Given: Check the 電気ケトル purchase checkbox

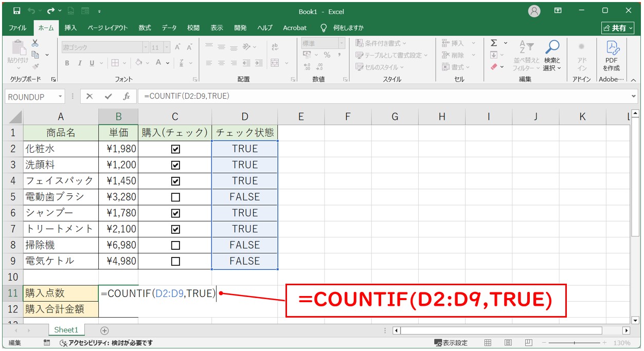Looking at the screenshot, I should pos(175,261).
